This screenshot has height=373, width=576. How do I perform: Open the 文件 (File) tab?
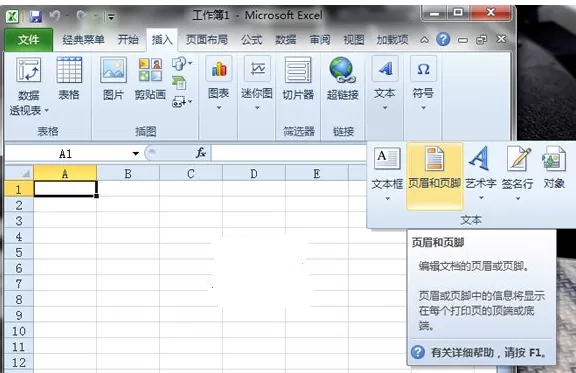[x=29, y=40]
